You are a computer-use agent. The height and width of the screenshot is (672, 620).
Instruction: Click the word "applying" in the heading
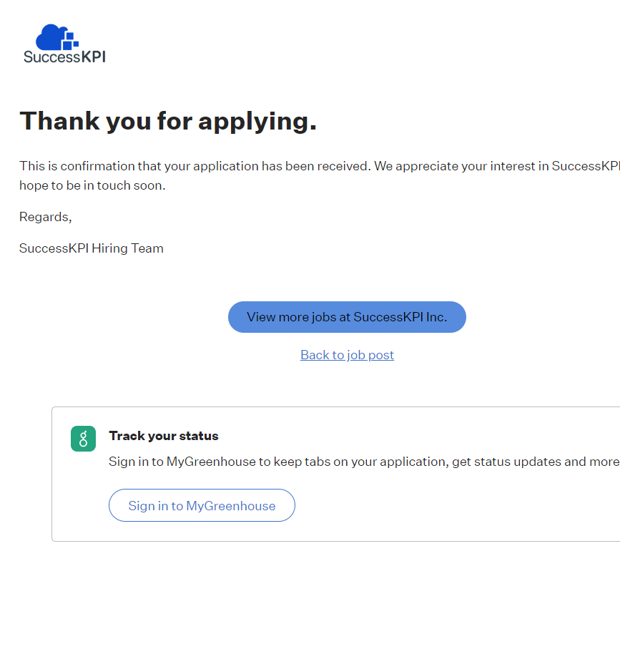click(x=257, y=121)
